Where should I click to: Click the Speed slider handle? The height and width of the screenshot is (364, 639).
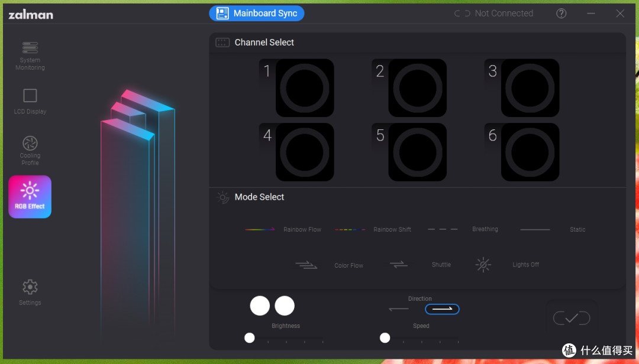click(x=385, y=337)
